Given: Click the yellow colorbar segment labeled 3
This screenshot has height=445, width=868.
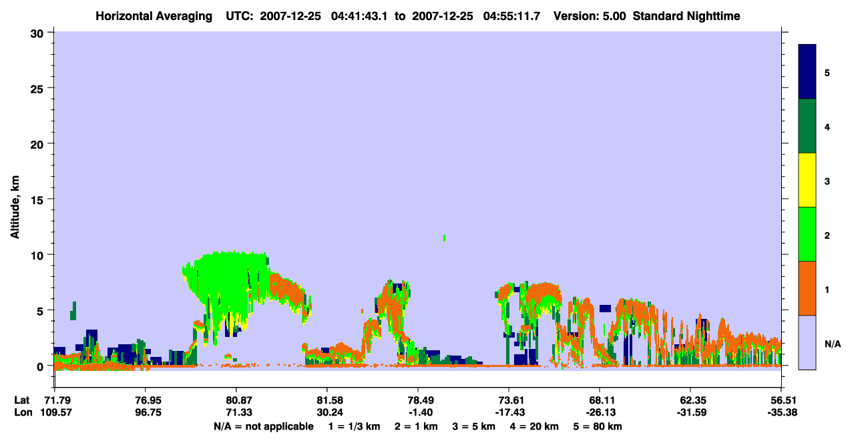Looking at the screenshot, I should coord(807,180).
